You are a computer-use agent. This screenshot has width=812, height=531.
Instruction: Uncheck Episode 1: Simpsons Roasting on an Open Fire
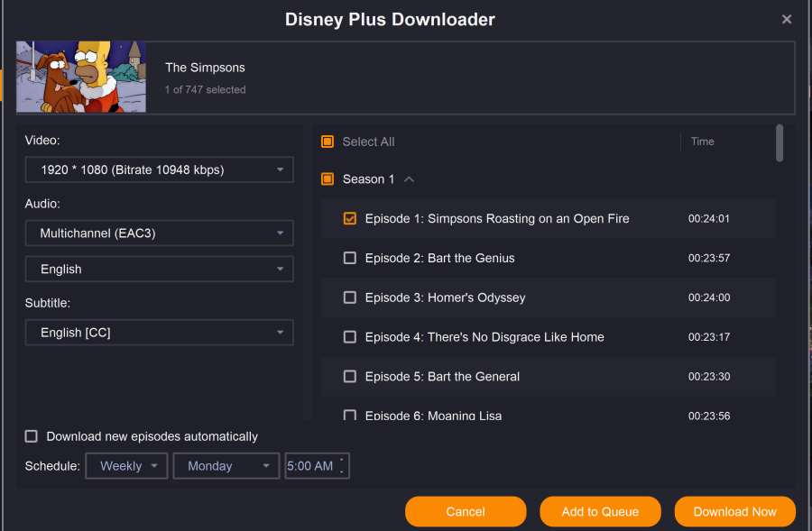tap(350, 219)
